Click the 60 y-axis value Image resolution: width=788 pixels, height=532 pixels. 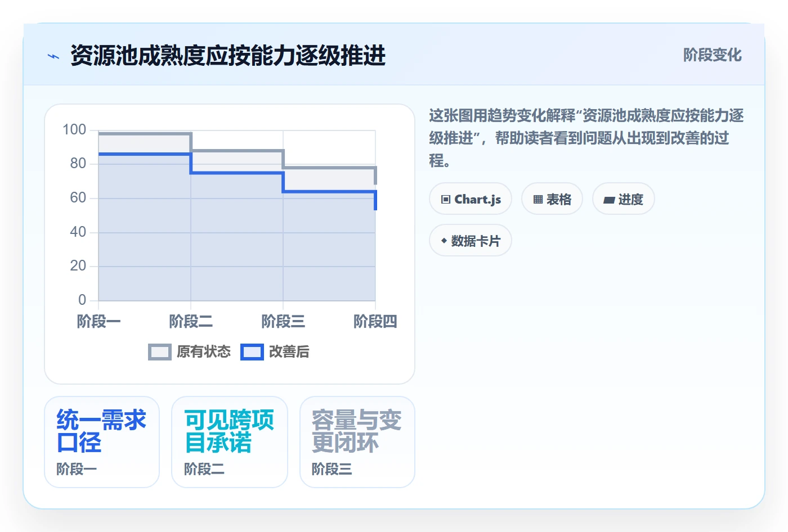pos(78,198)
